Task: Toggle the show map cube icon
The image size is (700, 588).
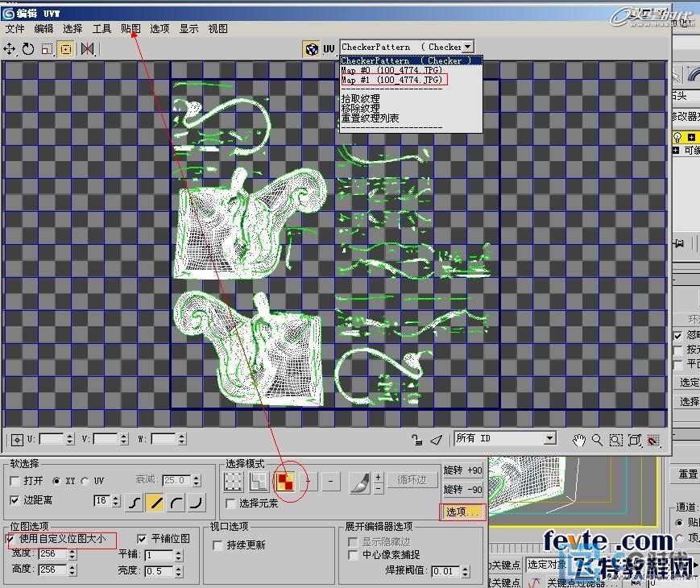Action: click(x=311, y=48)
